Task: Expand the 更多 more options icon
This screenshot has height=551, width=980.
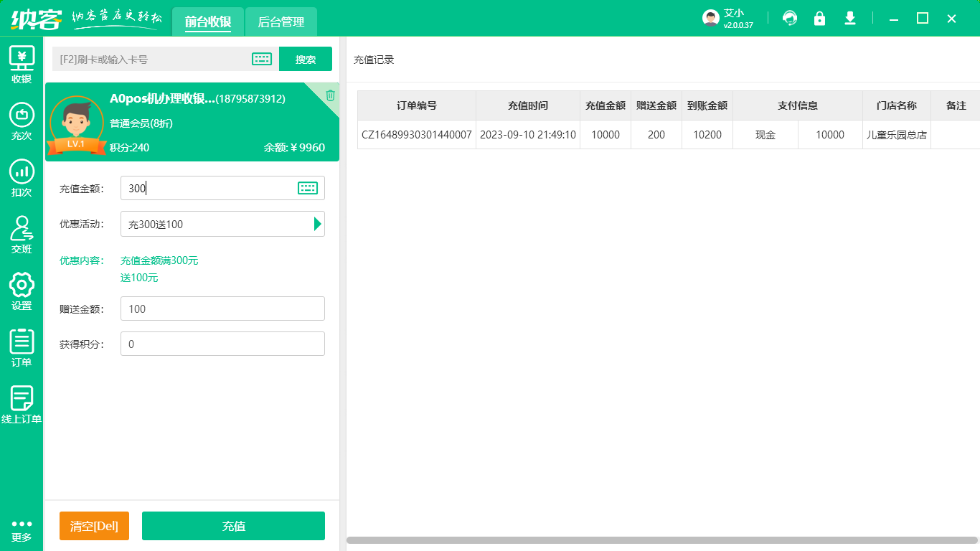Action: coord(22,531)
